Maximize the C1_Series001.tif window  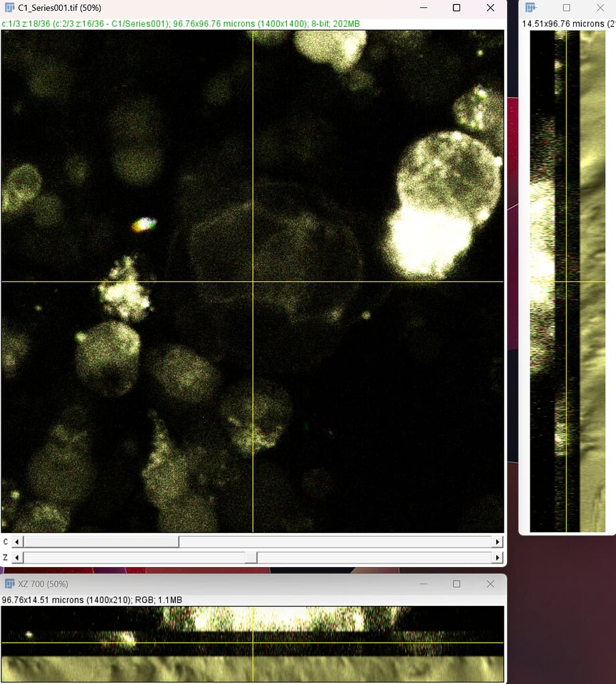pyautogui.click(x=457, y=8)
